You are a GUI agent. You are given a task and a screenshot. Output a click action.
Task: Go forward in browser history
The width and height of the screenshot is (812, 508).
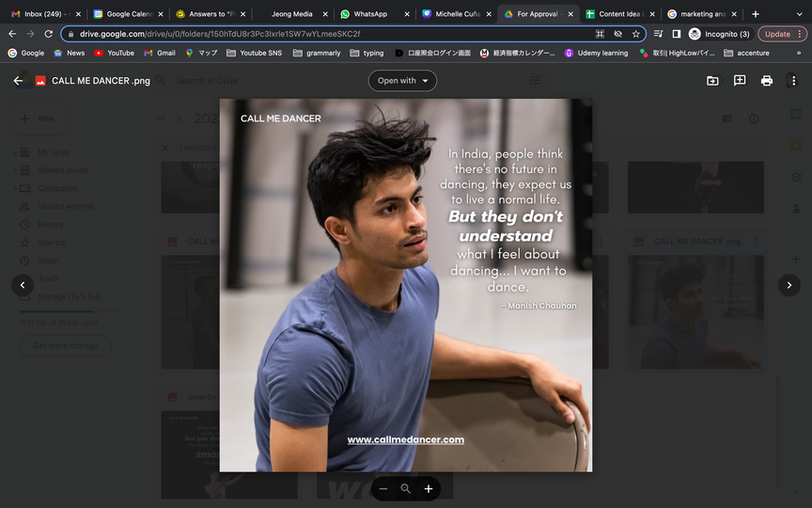[x=31, y=34]
